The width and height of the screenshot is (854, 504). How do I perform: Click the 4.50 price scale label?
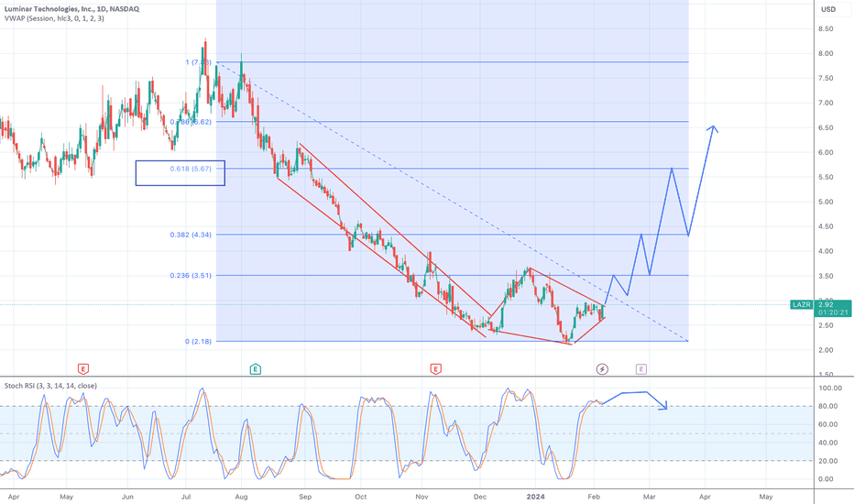(826, 226)
